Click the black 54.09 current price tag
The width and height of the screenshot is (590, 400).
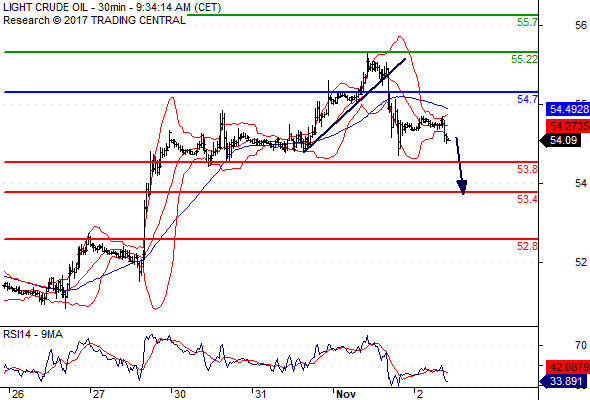(x=560, y=140)
